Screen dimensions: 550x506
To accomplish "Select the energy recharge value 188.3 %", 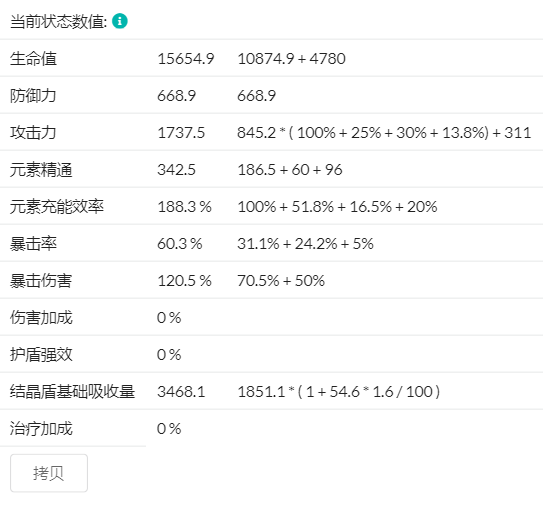I will tap(185, 207).
